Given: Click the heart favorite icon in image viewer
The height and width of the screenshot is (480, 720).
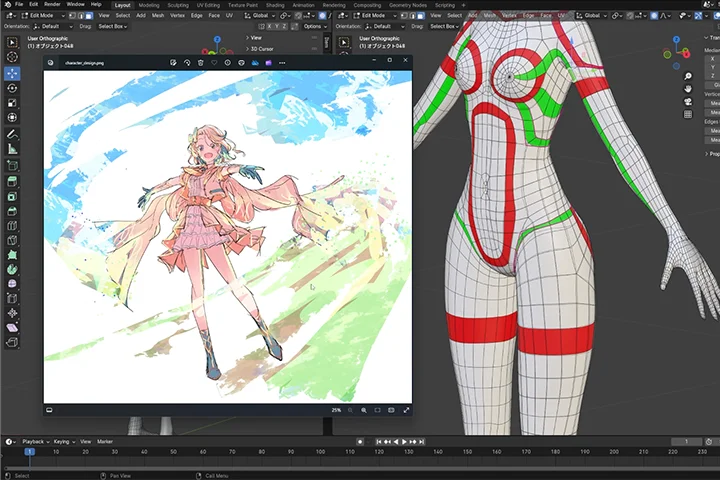Looking at the screenshot, I should click(x=214, y=62).
